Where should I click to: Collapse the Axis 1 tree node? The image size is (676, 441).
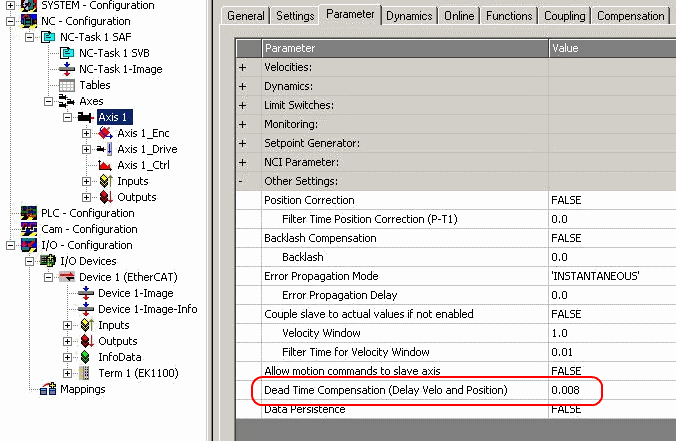point(67,117)
